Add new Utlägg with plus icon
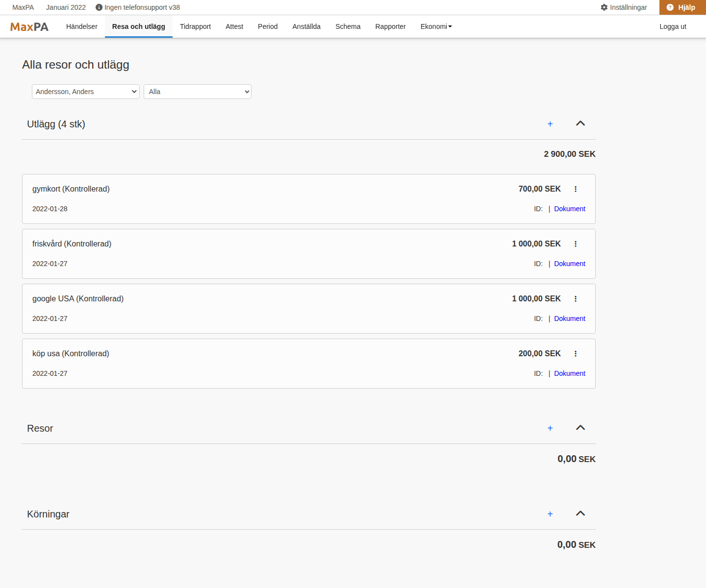This screenshot has width=706, height=588. click(x=550, y=124)
